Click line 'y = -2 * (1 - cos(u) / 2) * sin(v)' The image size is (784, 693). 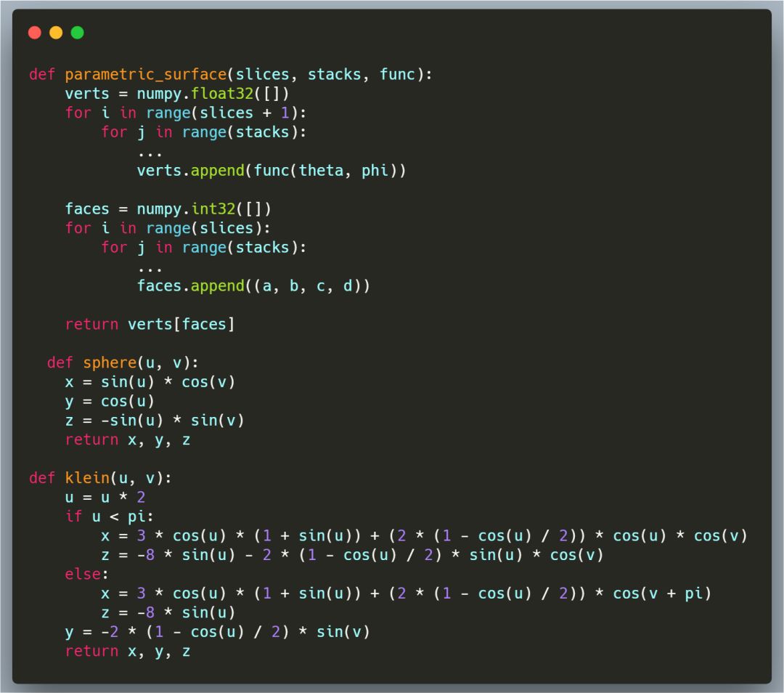click(x=218, y=632)
